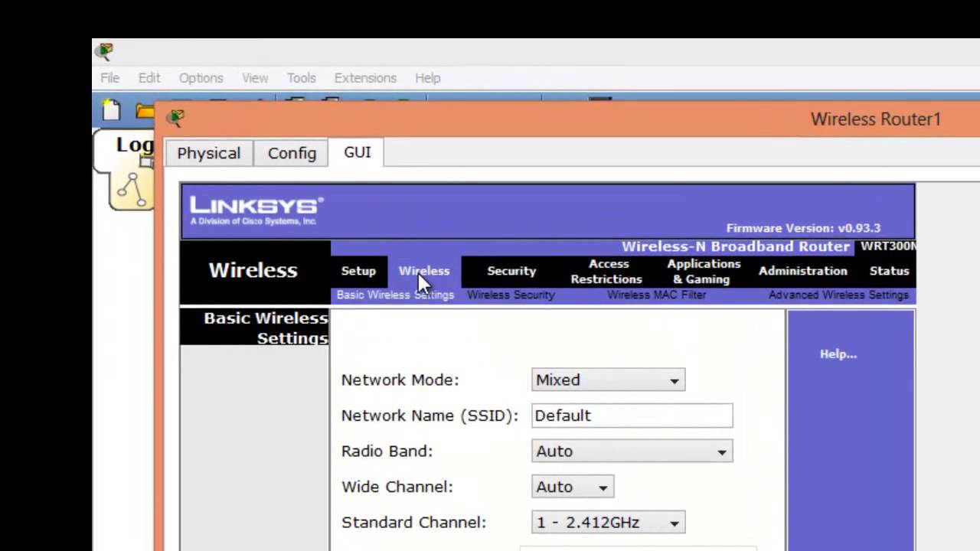
Task: Open the Administration tab
Action: coord(803,271)
